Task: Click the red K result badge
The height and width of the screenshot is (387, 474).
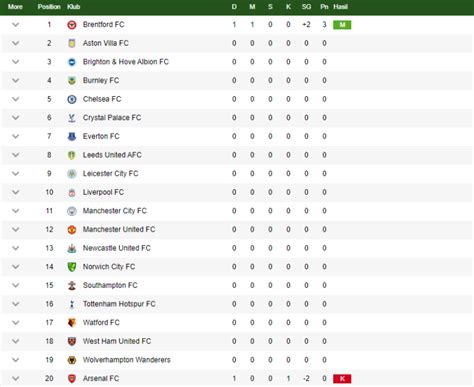Action: click(342, 379)
